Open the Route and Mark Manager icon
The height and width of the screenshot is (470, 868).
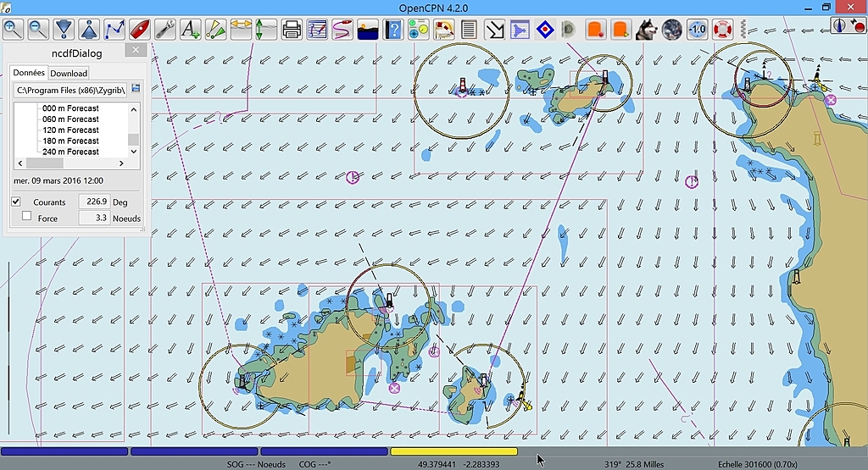[x=317, y=29]
